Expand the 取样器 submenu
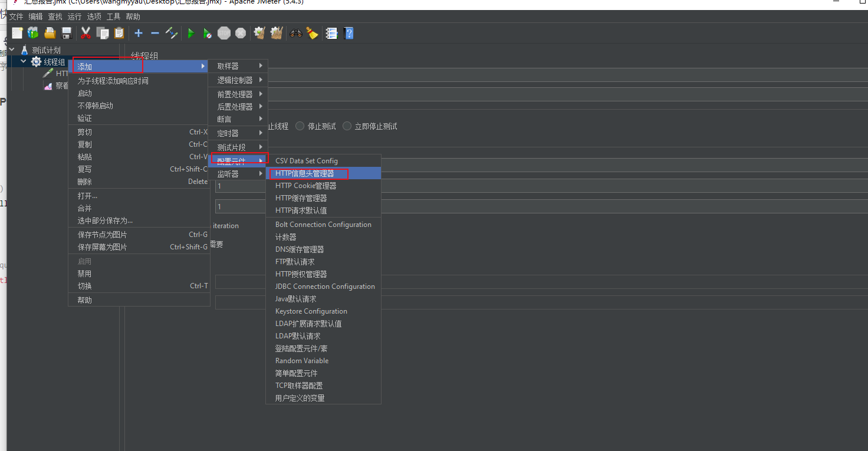Screen dimensions: 868x451 [x=238, y=66]
